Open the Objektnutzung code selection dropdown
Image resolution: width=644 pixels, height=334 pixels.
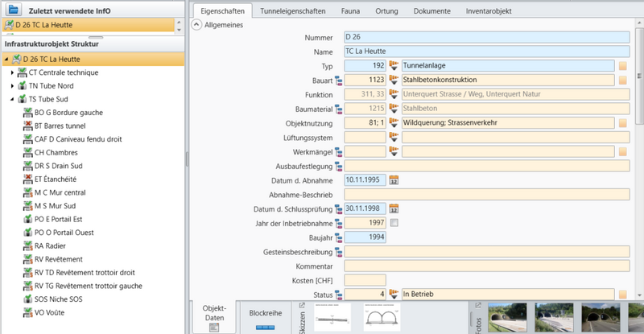394,123
